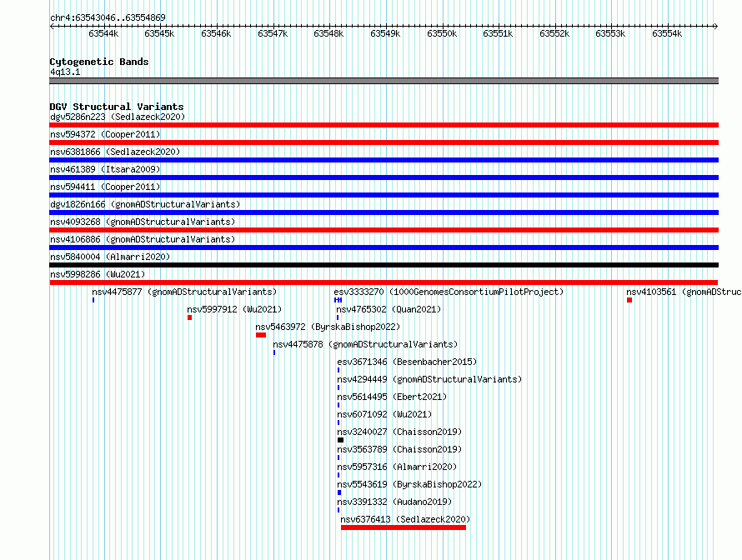The width and height of the screenshot is (742, 560).
Task: Click the small blue mark under nsv4475877
Action: pyautogui.click(x=93, y=300)
